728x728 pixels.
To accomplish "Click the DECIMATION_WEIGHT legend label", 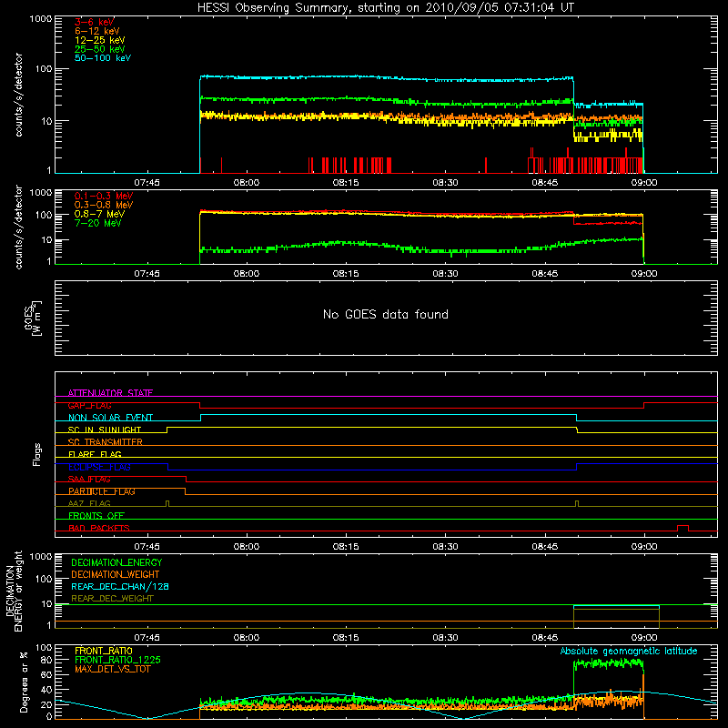I will 116,574.
